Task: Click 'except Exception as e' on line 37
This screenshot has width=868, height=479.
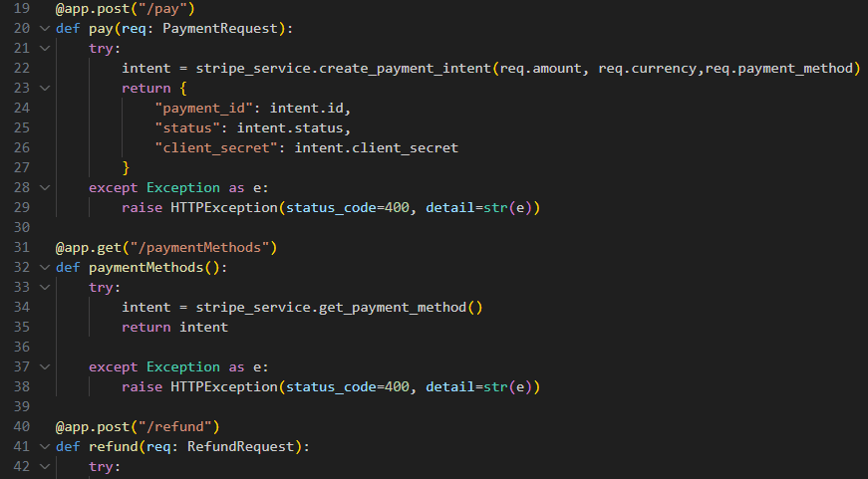Action: pyautogui.click(x=174, y=366)
